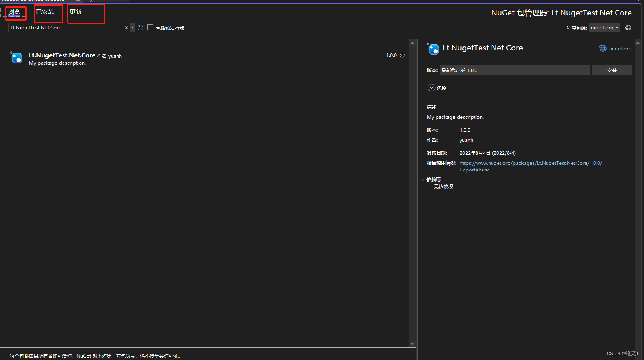
Task: Click the 无依赖项 text
Action: (443, 186)
